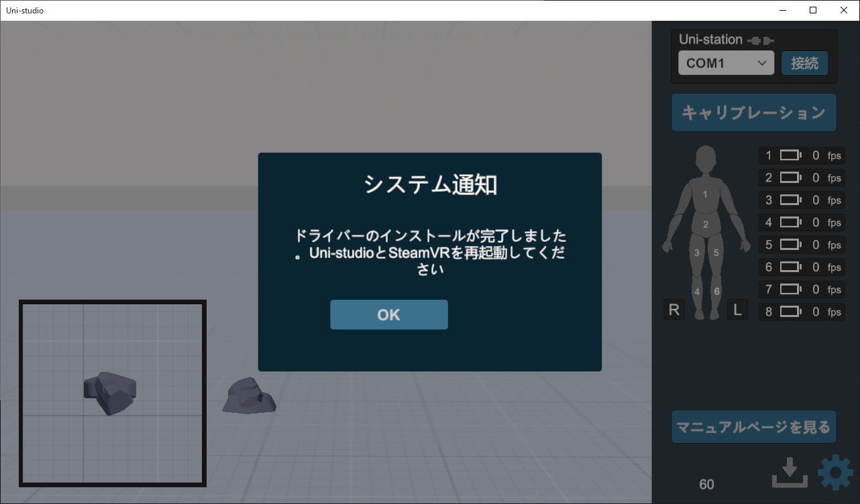Click the settings gear icon
Image resolution: width=860 pixels, height=504 pixels.
pos(835,473)
